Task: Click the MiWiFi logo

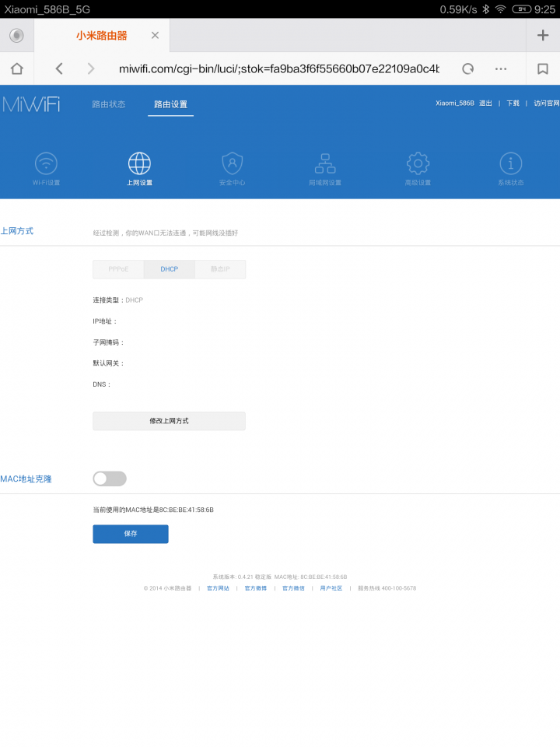Action: pos(31,103)
